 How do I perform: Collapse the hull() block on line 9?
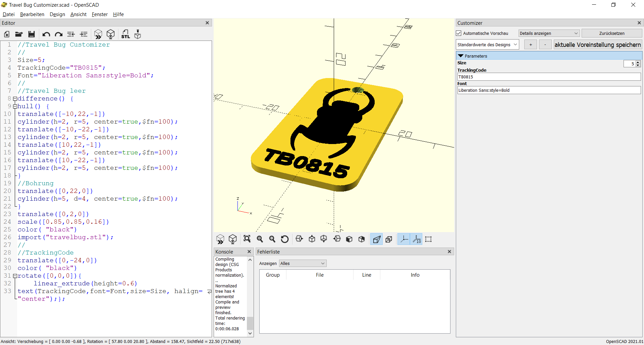tap(15, 107)
